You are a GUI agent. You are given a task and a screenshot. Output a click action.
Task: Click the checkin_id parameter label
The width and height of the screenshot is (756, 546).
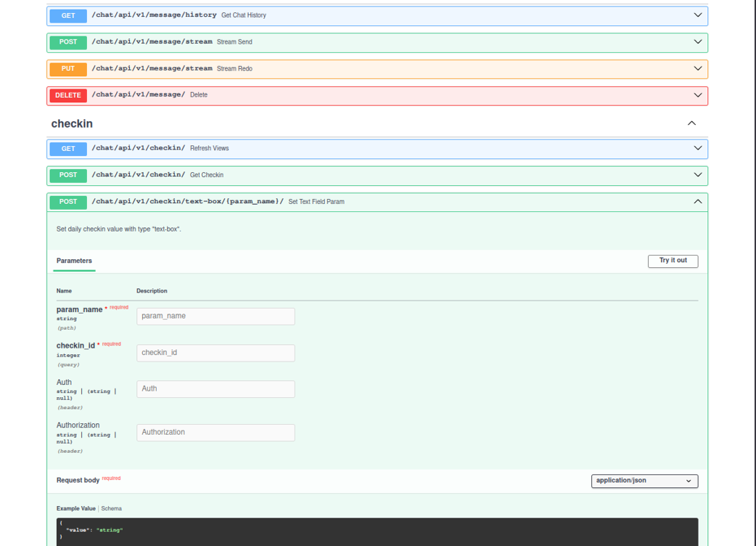75,346
